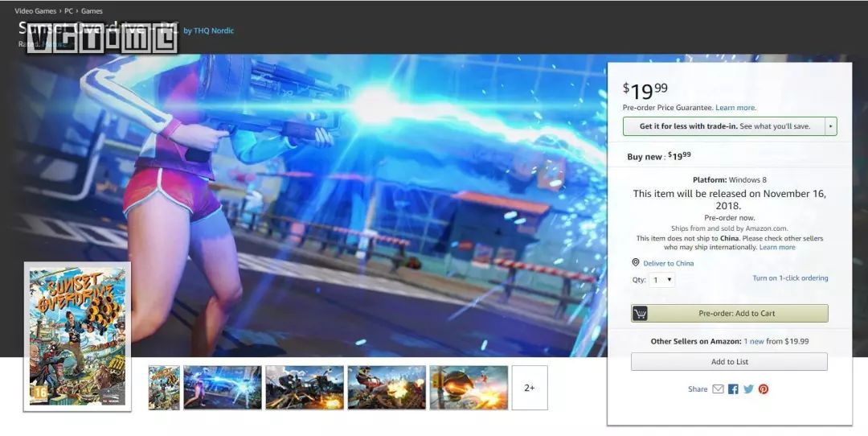Click the large $19.99 price
This screenshot has height=436, width=868.
[645, 90]
